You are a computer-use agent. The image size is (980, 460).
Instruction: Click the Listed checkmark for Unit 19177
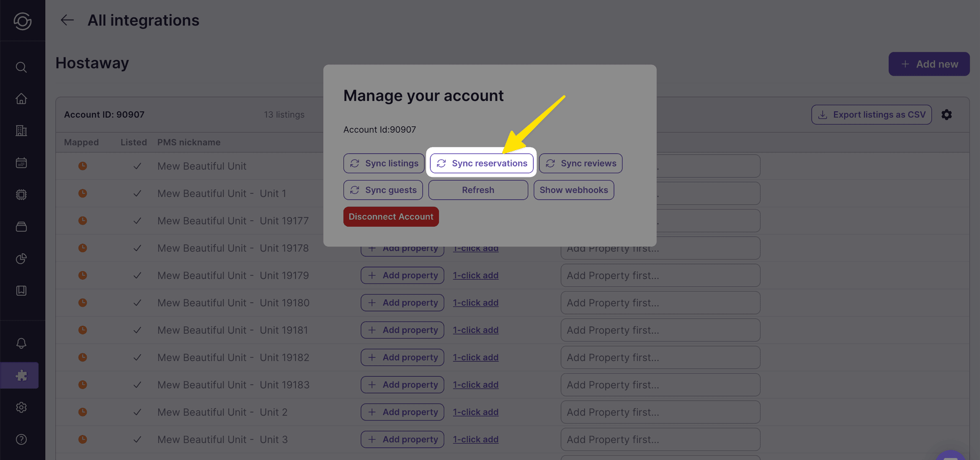click(x=137, y=221)
